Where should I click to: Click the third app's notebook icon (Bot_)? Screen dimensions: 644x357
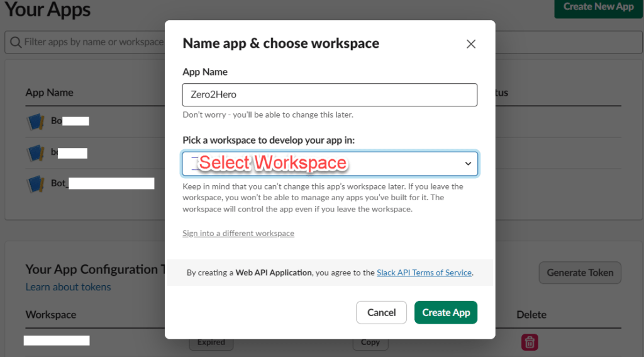point(35,184)
